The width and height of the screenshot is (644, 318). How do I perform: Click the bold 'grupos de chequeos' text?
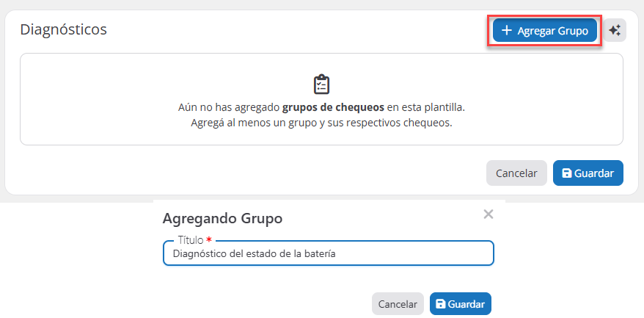[x=333, y=107]
